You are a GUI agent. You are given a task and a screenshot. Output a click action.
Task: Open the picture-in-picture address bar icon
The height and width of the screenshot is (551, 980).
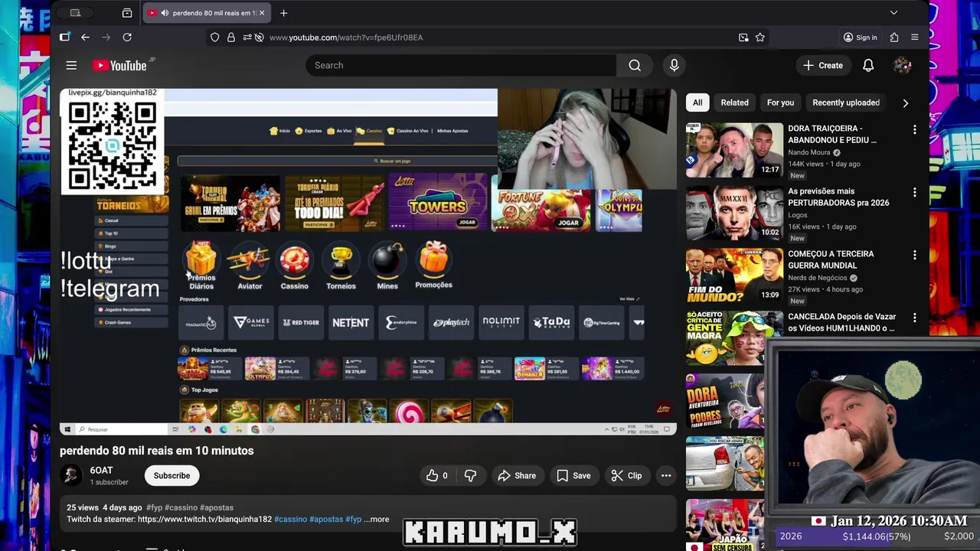743,37
